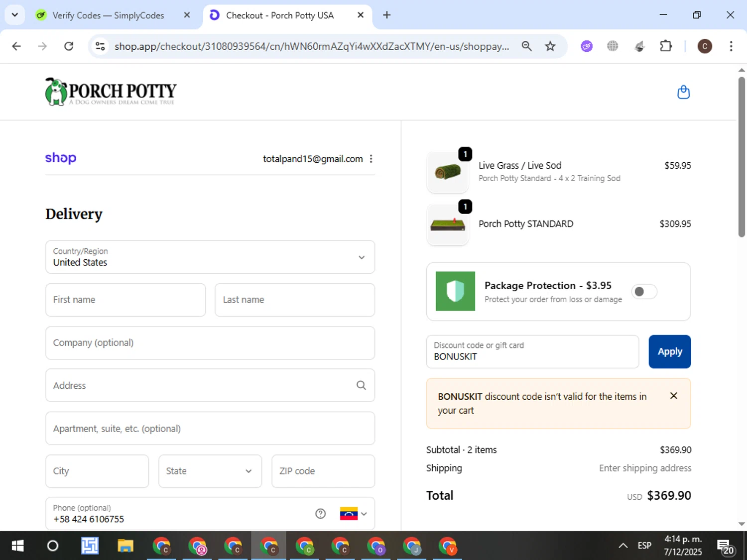Open the shopping bag cart icon
The image size is (747, 560).
(x=683, y=92)
